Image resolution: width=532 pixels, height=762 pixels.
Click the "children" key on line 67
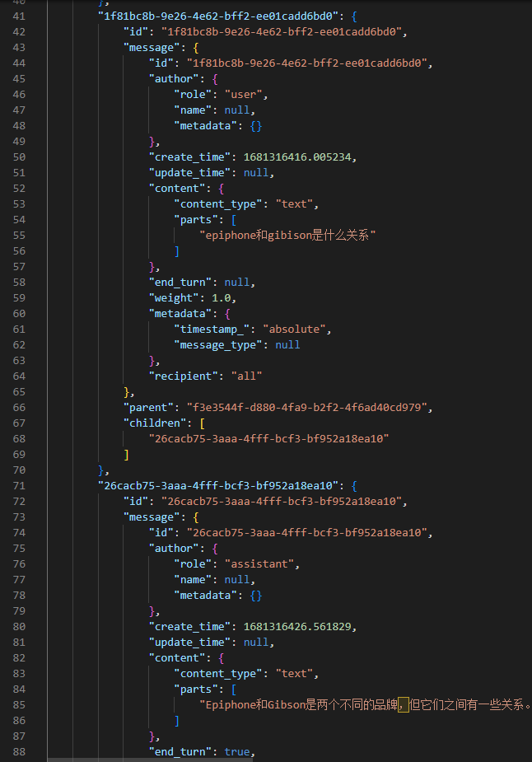click(x=152, y=423)
